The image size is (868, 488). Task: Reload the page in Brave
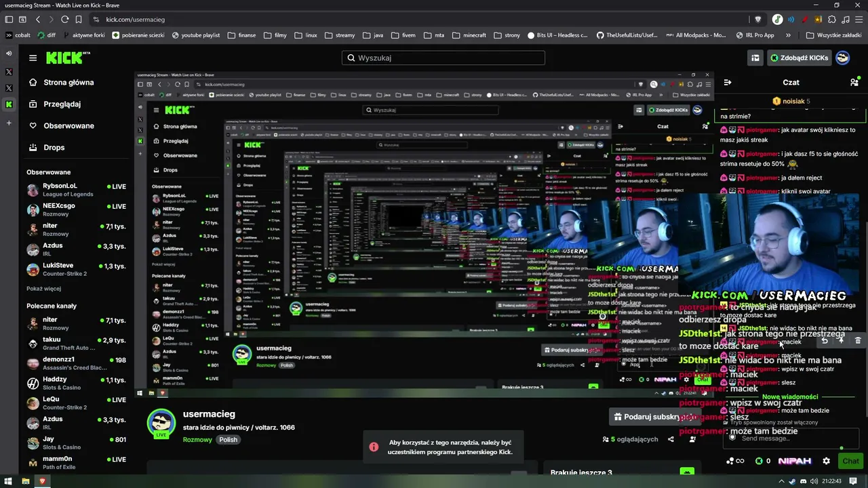65,19
